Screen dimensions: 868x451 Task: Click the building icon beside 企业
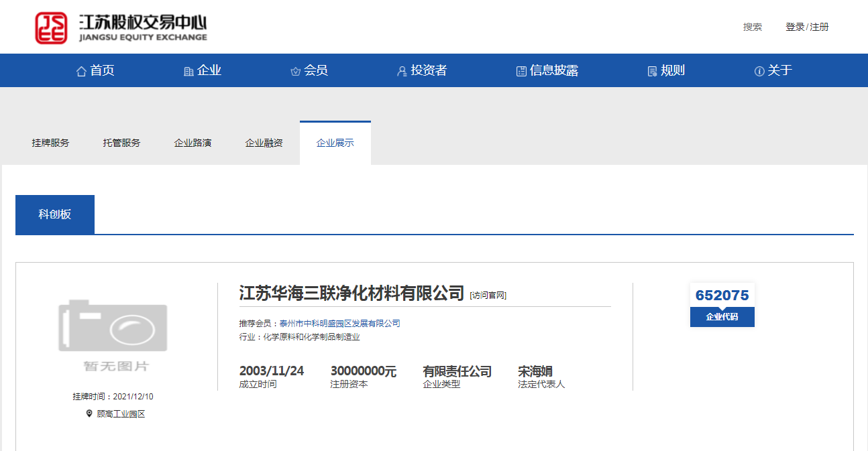tap(188, 71)
